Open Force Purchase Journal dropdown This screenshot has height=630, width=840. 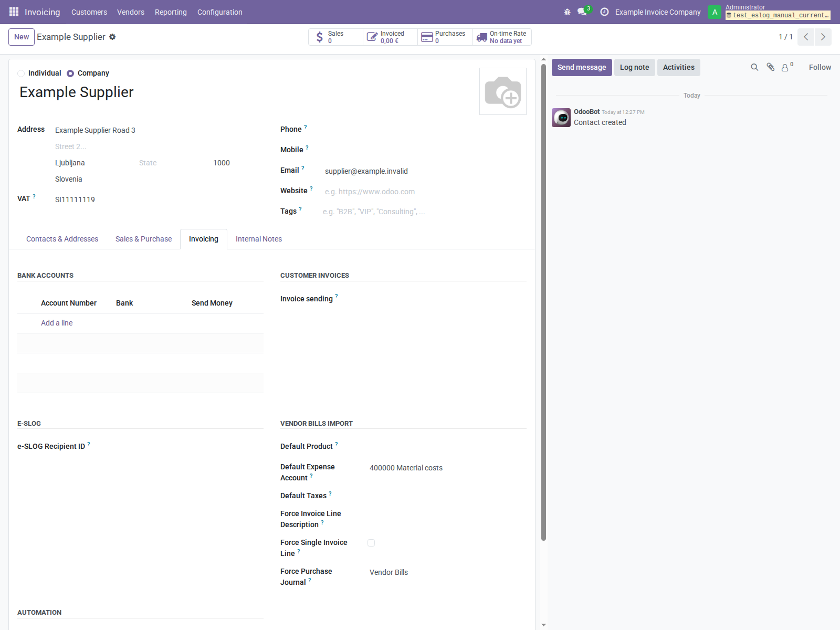click(x=448, y=572)
